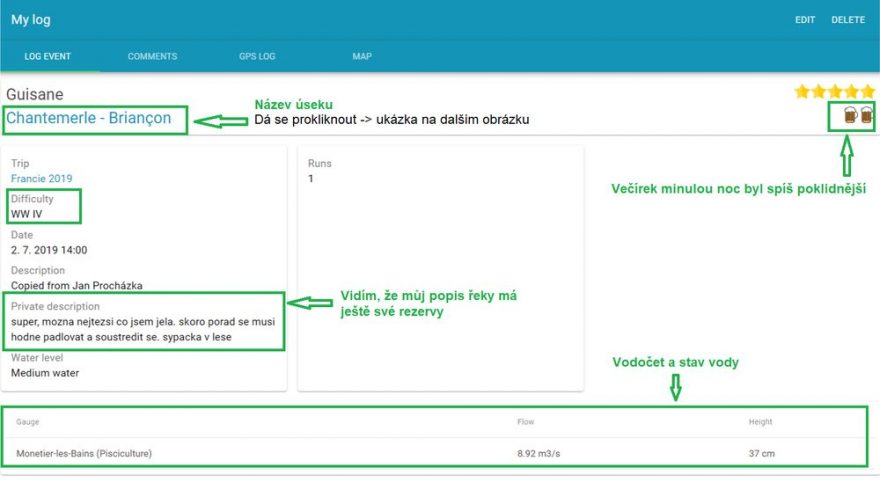Click the first yellow rating star
This screenshot has width=880, height=490.
(802, 92)
